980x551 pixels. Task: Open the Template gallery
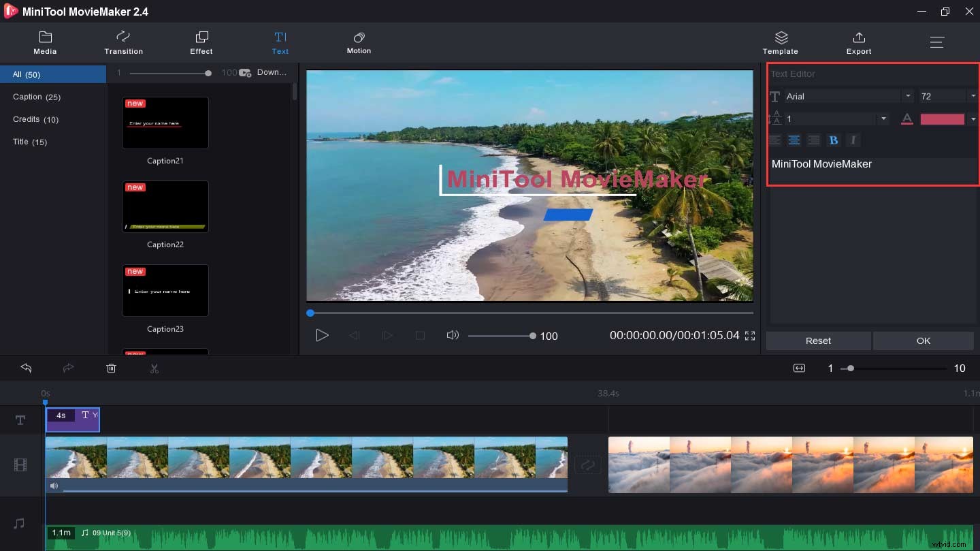(780, 42)
